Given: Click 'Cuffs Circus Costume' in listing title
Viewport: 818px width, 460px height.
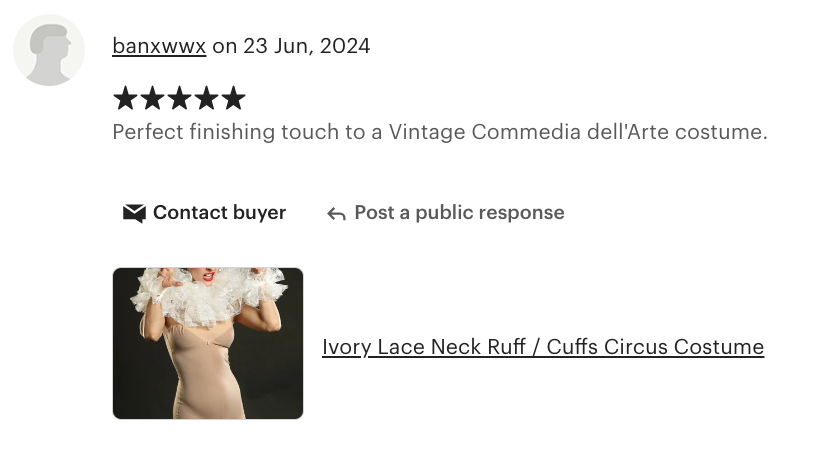Looking at the screenshot, I should click(x=655, y=347).
